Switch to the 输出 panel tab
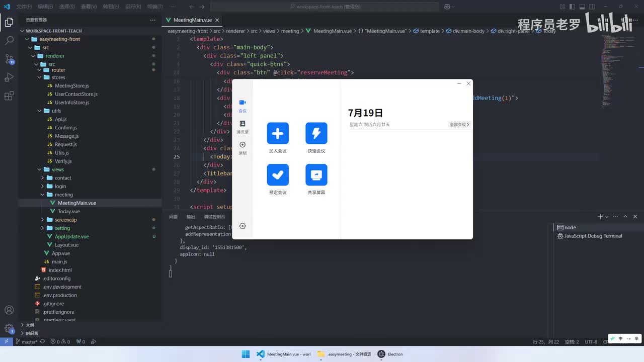Image resolution: width=644 pixels, height=362 pixels. [191, 217]
